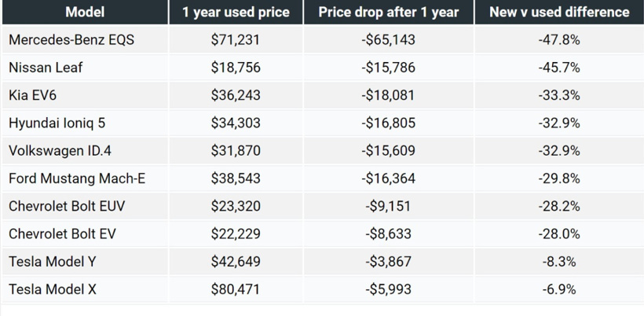Click the New v used difference header
This screenshot has height=316, width=644.
pos(559,12)
